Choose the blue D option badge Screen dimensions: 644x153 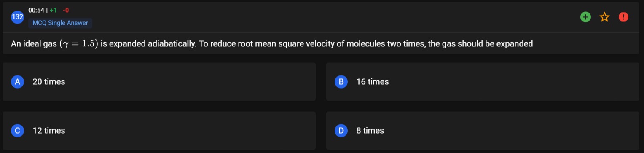[341, 131]
